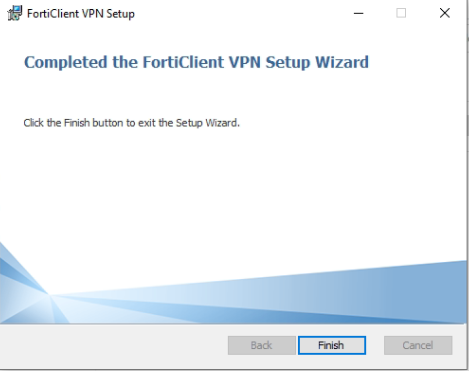The image size is (469, 371).
Task: Close the setup wizard with the X
Action: point(445,13)
